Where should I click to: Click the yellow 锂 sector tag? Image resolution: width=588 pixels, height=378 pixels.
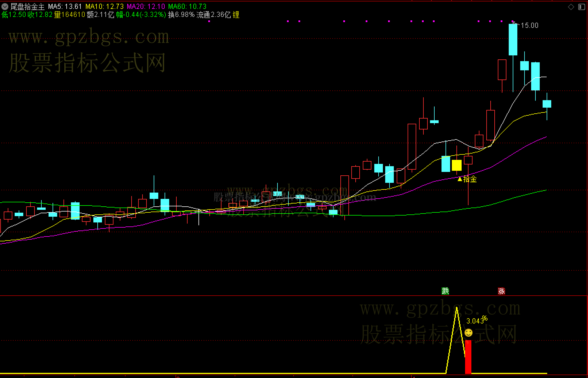pyautogui.click(x=236, y=15)
